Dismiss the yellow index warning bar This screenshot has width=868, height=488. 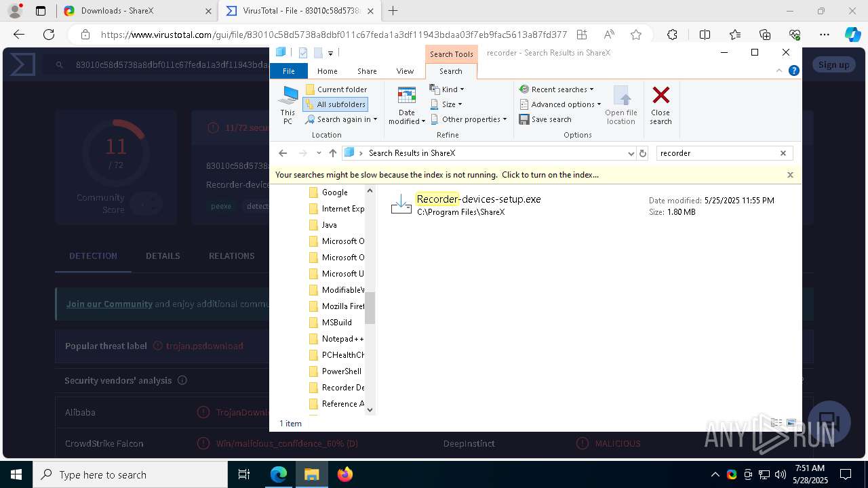click(x=790, y=175)
